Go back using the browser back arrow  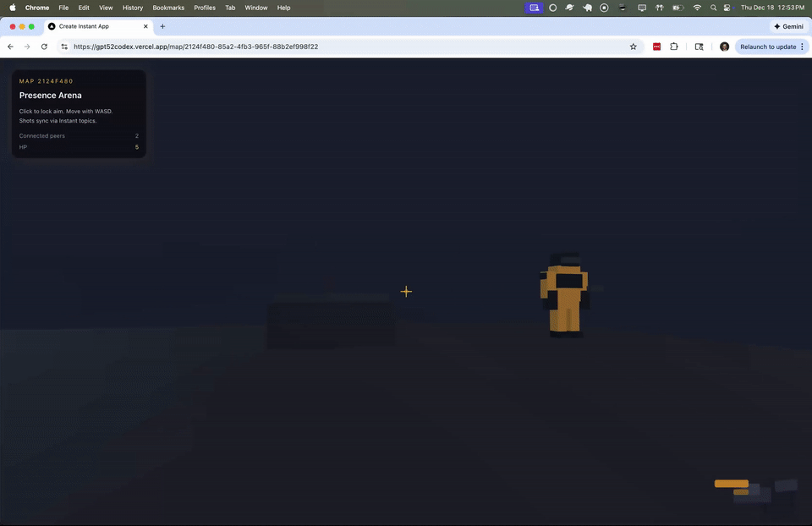11,47
